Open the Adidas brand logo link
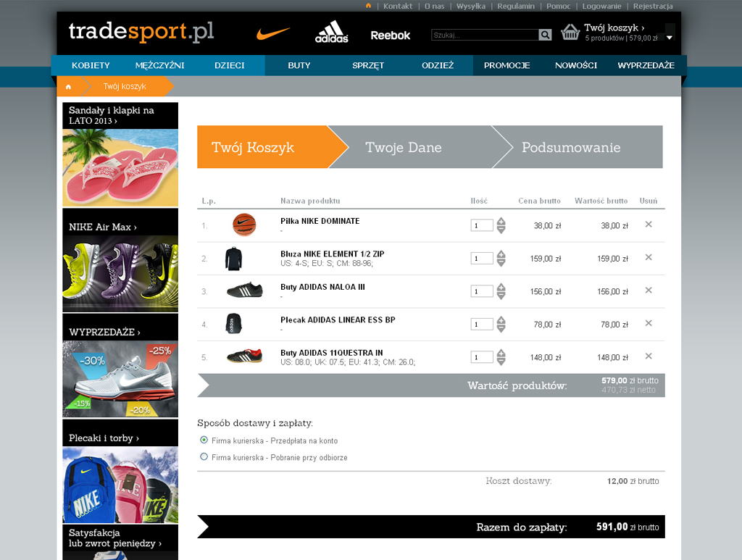The width and height of the screenshot is (742, 560). tap(332, 32)
